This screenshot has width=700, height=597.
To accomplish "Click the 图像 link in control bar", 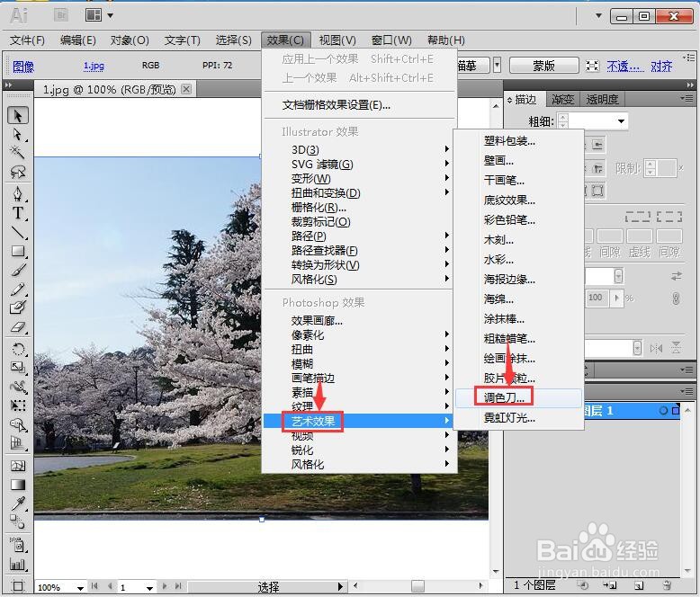I will pos(23,67).
